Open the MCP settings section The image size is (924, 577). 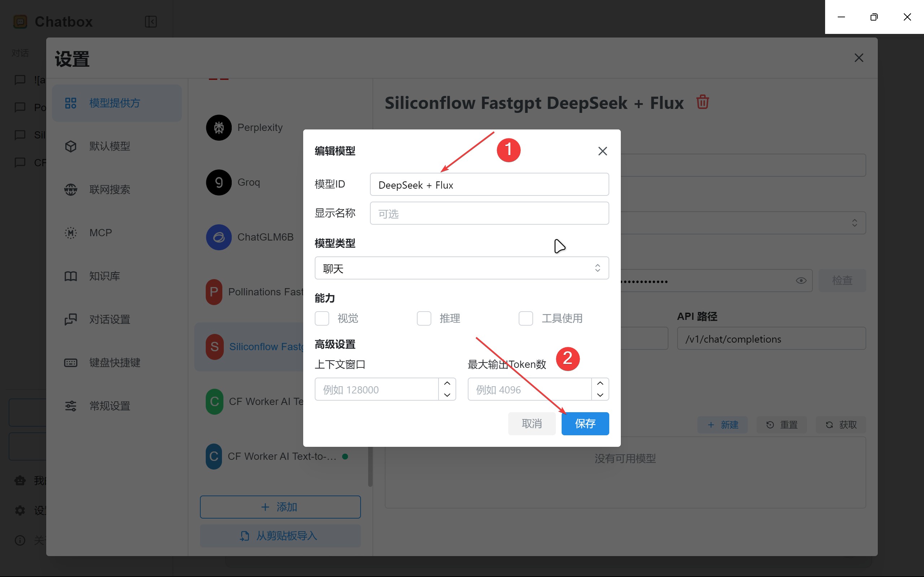click(x=100, y=232)
